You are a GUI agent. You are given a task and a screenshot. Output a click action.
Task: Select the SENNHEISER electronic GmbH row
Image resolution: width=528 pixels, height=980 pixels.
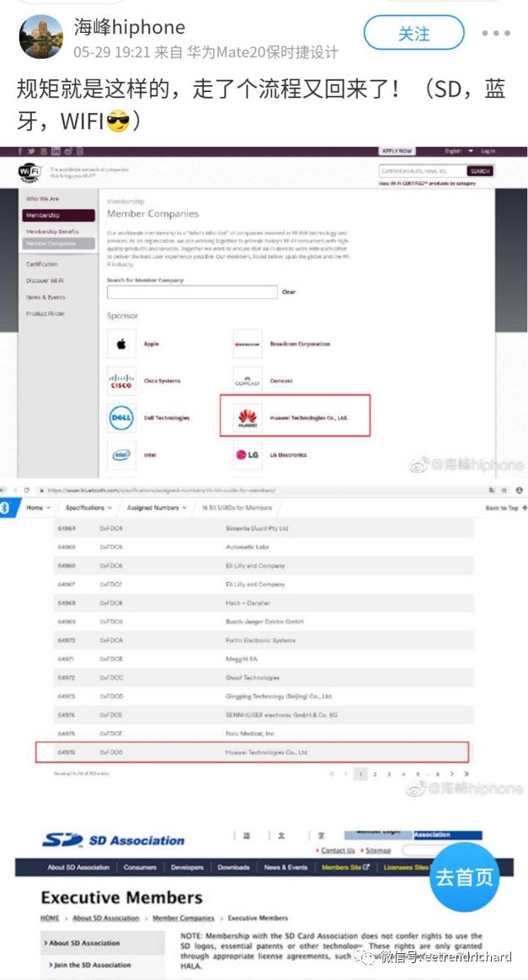click(264, 715)
